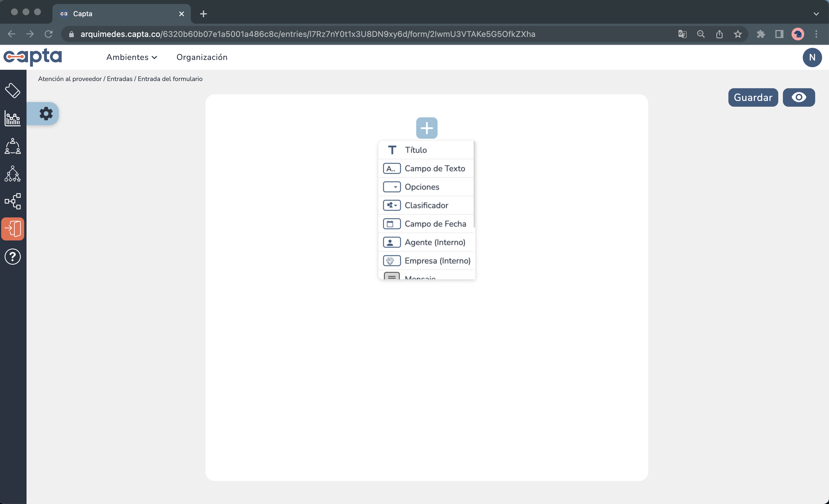
Task: Click the settings gear icon
Action: (46, 113)
